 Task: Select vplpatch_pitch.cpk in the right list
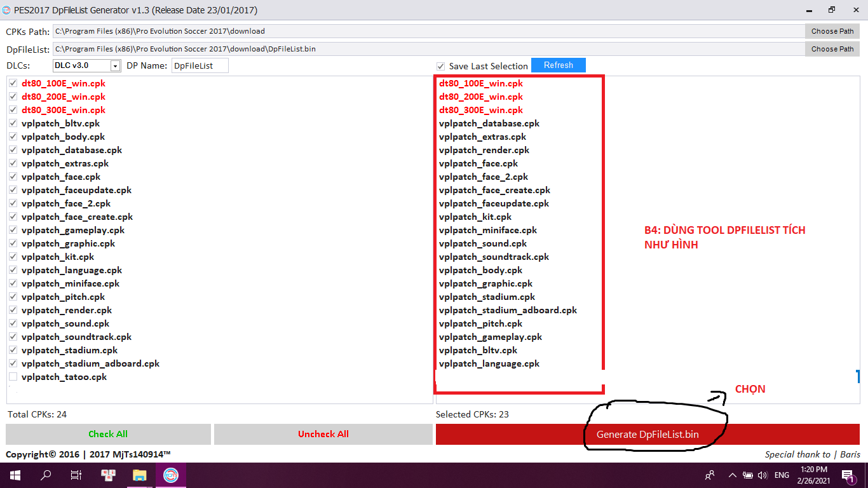[480, 323]
